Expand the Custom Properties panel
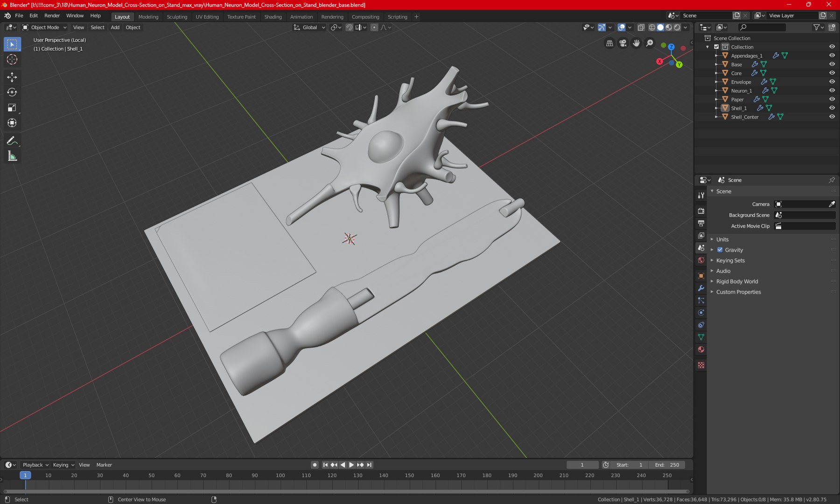Screen dimensions: 840x504 738,292
